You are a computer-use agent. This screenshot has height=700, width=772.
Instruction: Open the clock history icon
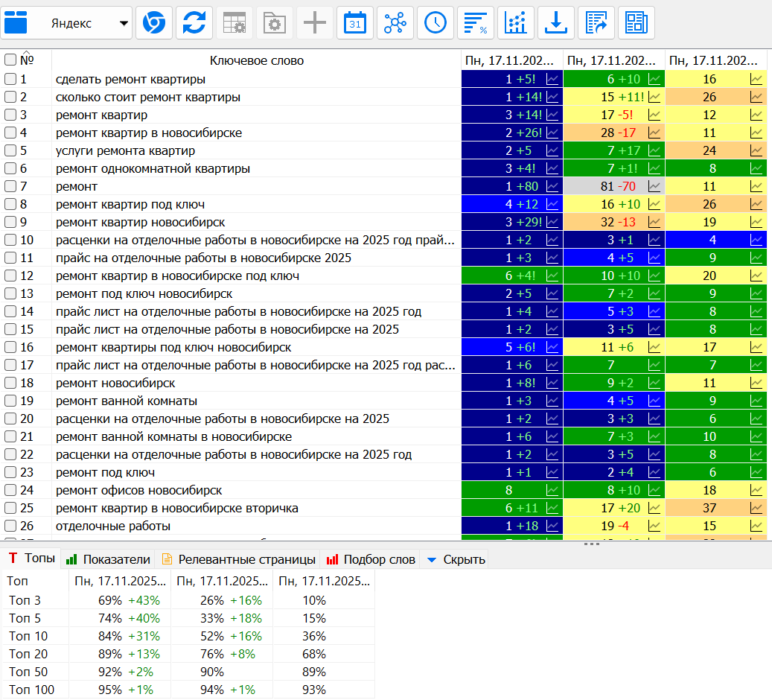coord(436,22)
